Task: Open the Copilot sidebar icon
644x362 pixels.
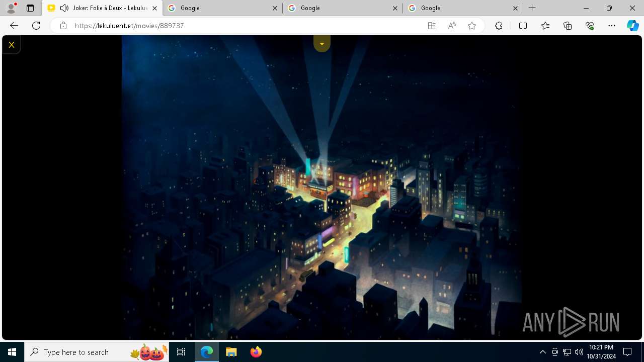Action: 633,26
